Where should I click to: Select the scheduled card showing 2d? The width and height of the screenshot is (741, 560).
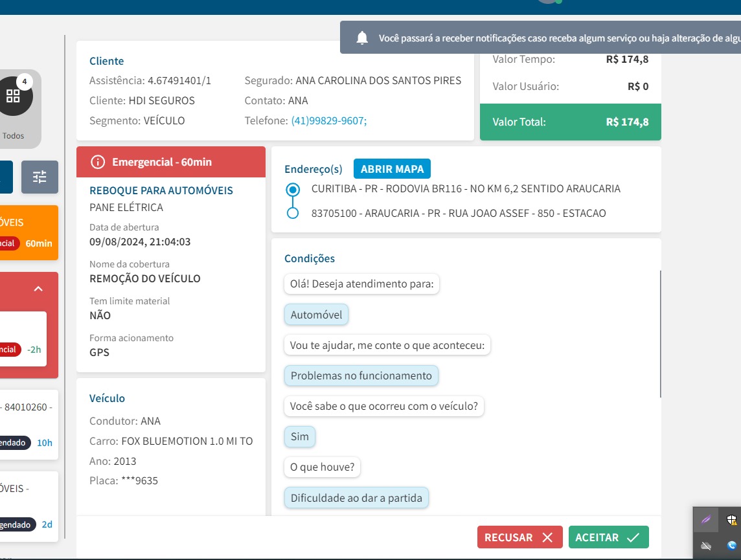click(x=29, y=506)
